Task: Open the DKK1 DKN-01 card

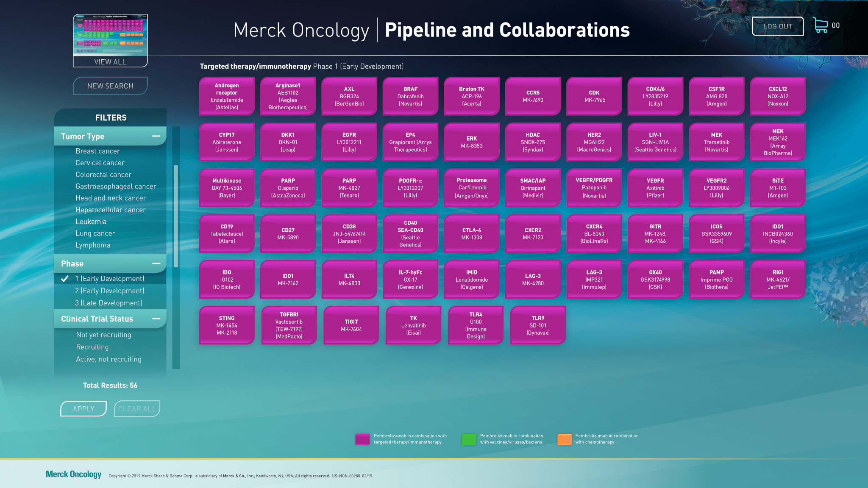Action: [288, 142]
